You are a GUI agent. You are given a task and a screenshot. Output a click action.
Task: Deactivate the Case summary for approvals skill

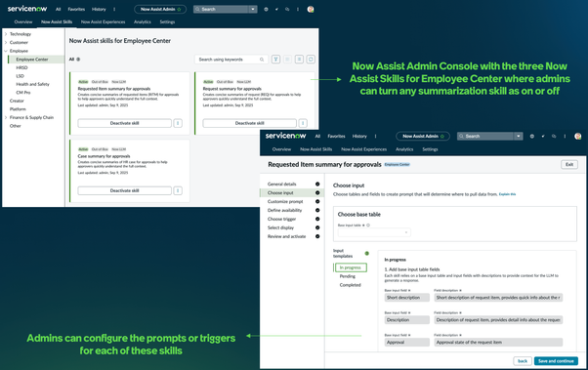point(124,190)
